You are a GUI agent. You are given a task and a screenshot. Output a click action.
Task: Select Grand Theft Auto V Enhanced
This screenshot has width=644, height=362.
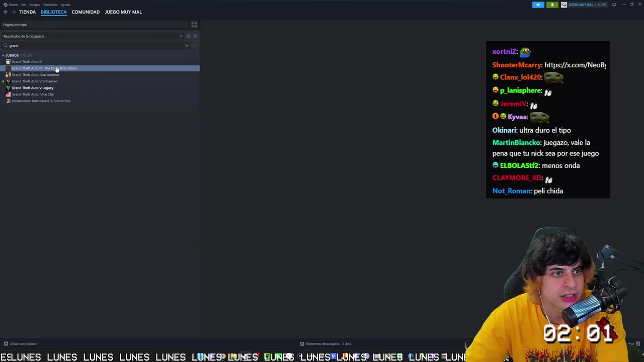coord(35,81)
